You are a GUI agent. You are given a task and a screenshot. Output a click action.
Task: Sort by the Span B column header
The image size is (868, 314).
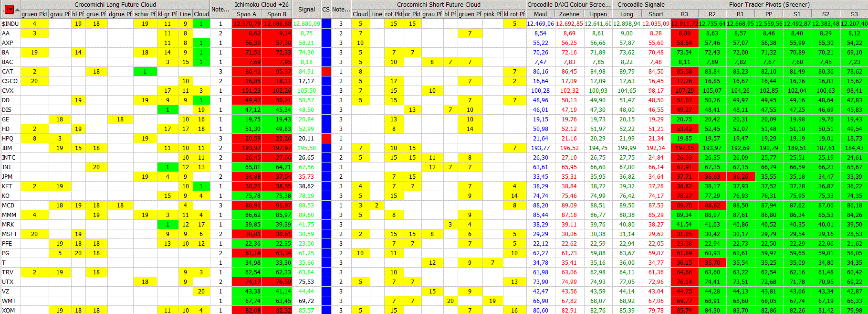[x=277, y=14]
